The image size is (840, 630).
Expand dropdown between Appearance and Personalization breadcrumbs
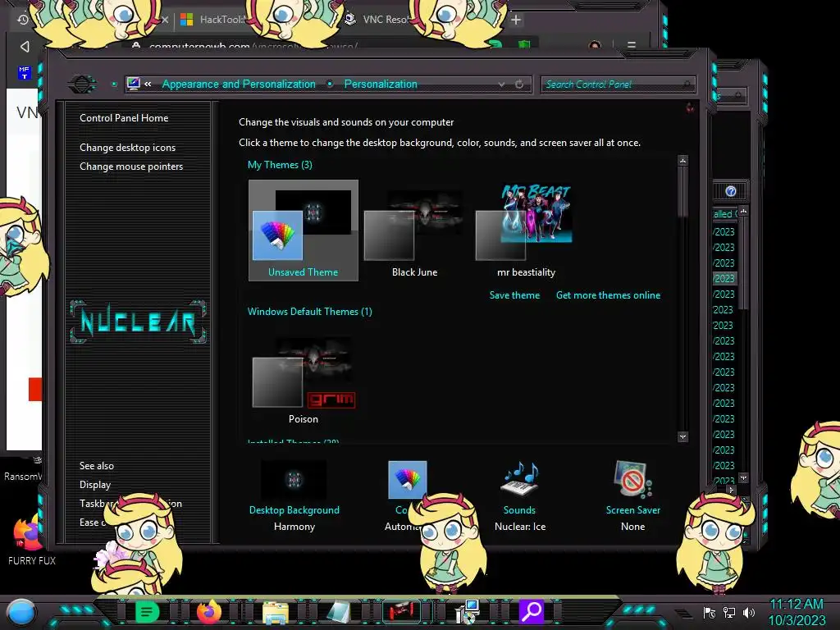click(330, 84)
